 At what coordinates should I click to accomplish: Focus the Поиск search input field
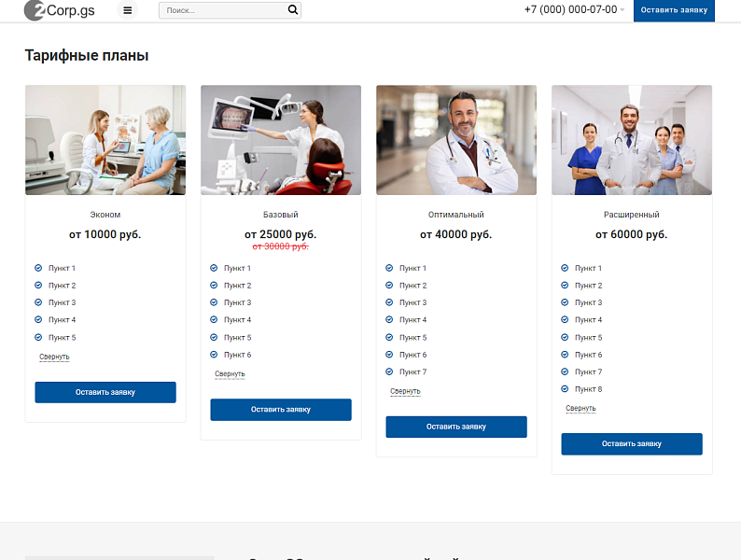pyautogui.click(x=222, y=10)
